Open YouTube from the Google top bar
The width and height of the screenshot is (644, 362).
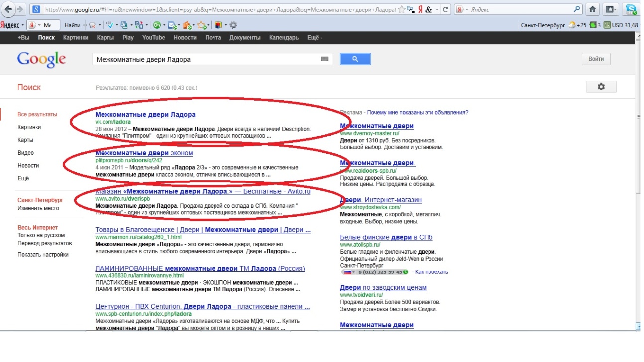click(154, 38)
